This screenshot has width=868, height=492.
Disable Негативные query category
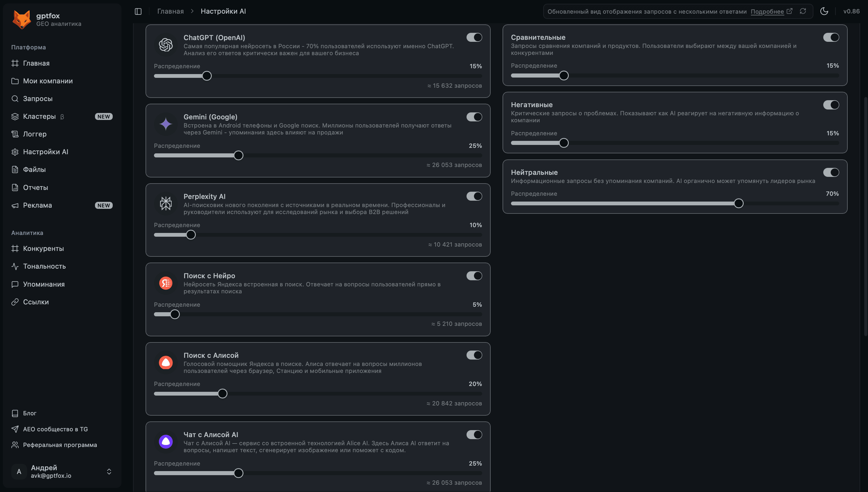coord(831,105)
